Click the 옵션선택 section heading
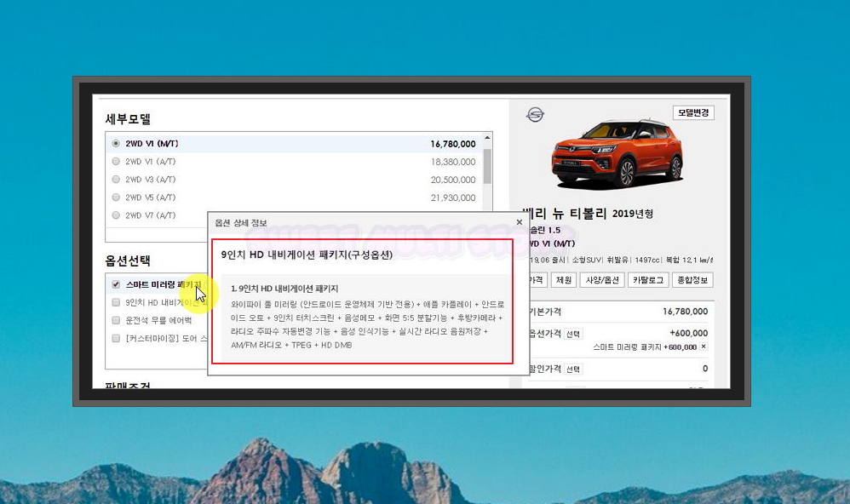The width and height of the screenshot is (850, 504). coord(128,261)
